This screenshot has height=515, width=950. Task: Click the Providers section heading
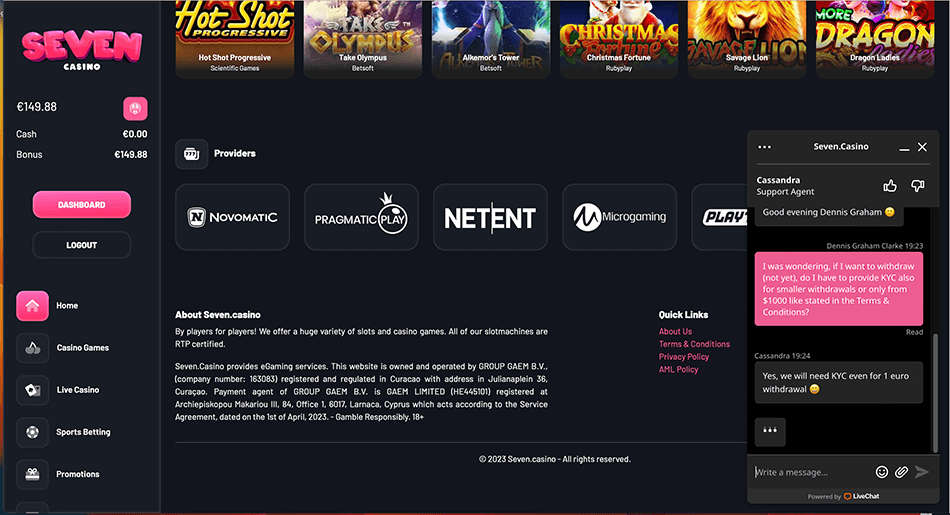tap(234, 153)
